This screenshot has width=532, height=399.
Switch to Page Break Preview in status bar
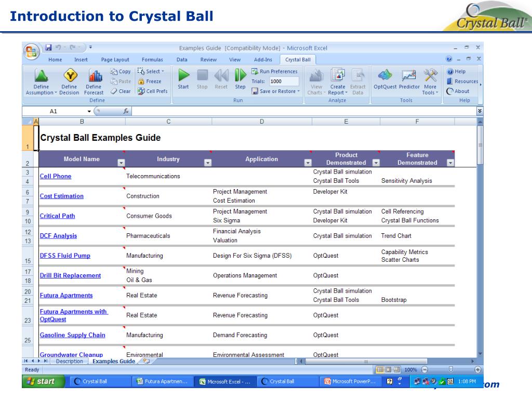[x=396, y=369]
